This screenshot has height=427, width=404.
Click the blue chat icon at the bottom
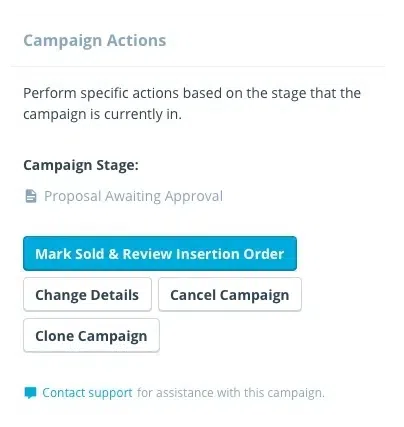pyautogui.click(x=30, y=393)
